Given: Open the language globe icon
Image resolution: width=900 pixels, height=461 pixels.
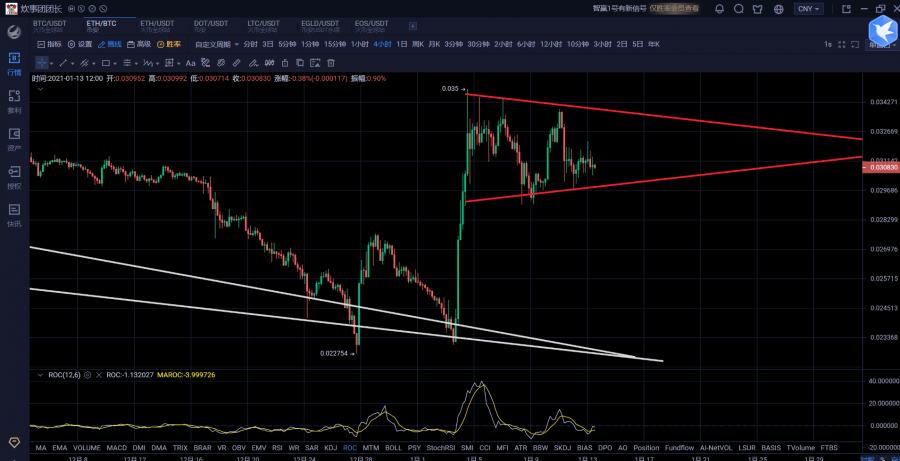Looking at the screenshot, I should (x=779, y=9).
